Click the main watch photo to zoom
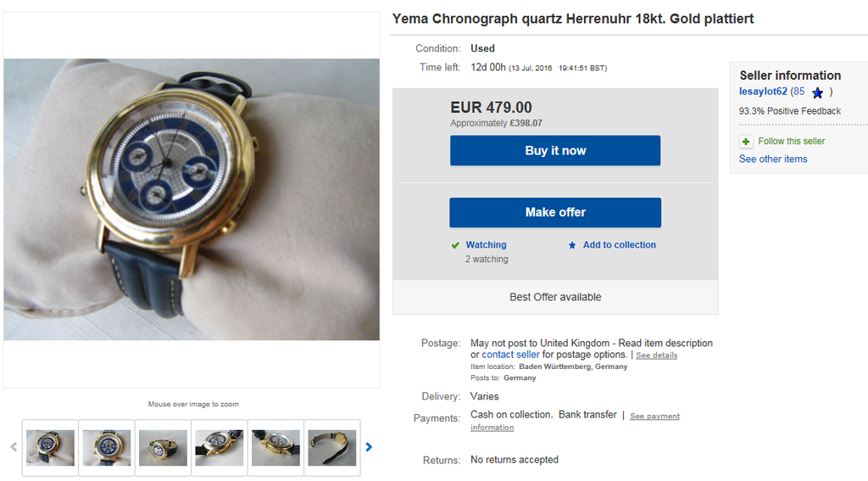The width and height of the screenshot is (868, 481). 192,199
